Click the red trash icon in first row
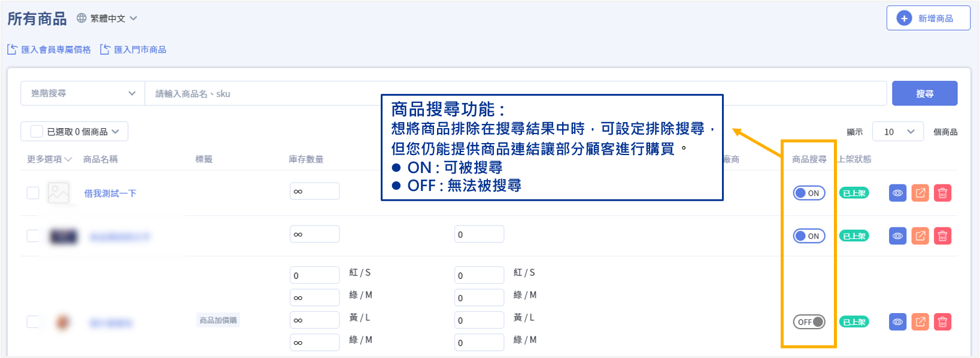This screenshot has height=358, width=980. coord(942,193)
